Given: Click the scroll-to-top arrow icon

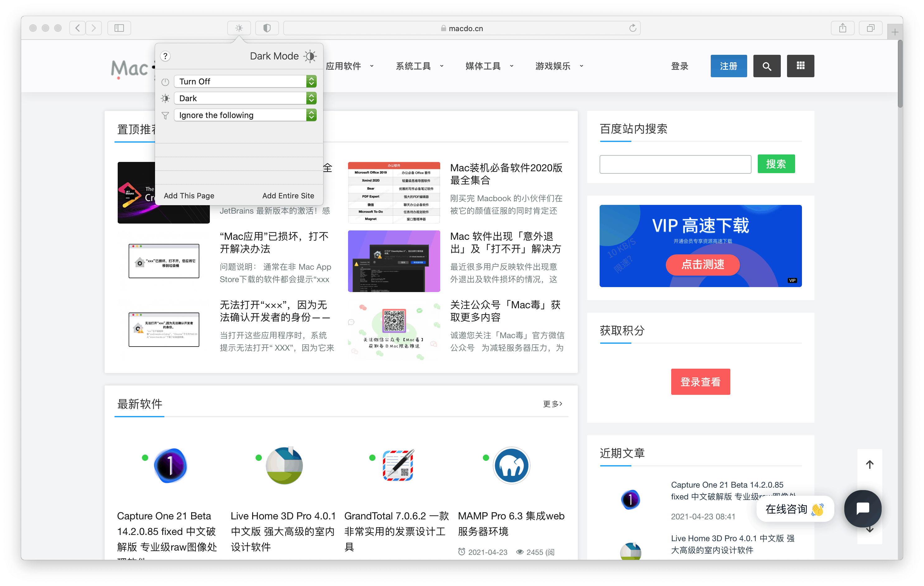Looking at the screenshot, I should [870, 464].
